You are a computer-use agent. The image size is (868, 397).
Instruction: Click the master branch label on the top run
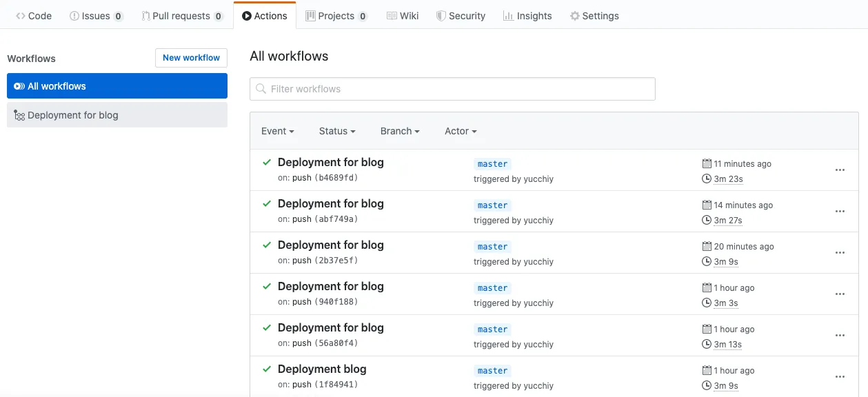pyautogui.click(x=492, y=163)
